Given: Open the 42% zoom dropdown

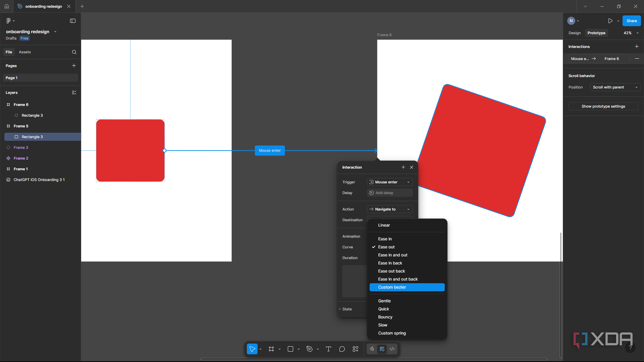Looking at the screenshot, I should [x=631, y=33].
